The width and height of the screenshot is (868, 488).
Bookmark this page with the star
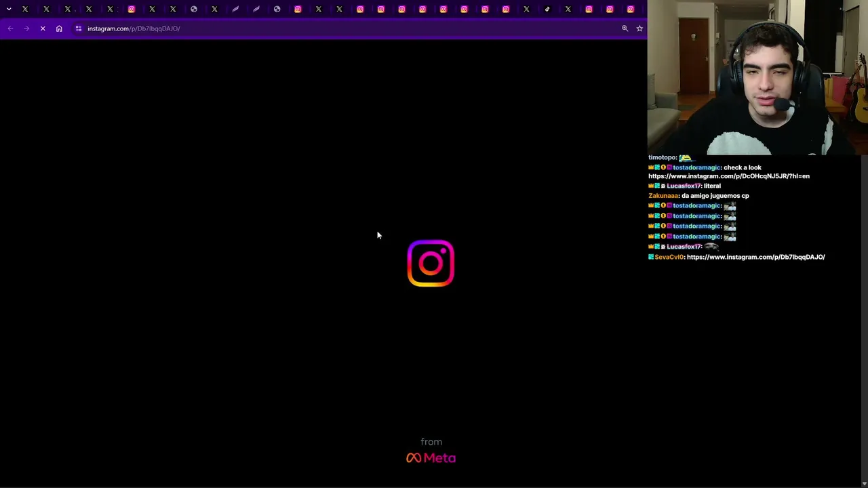[x=639, y=28]
